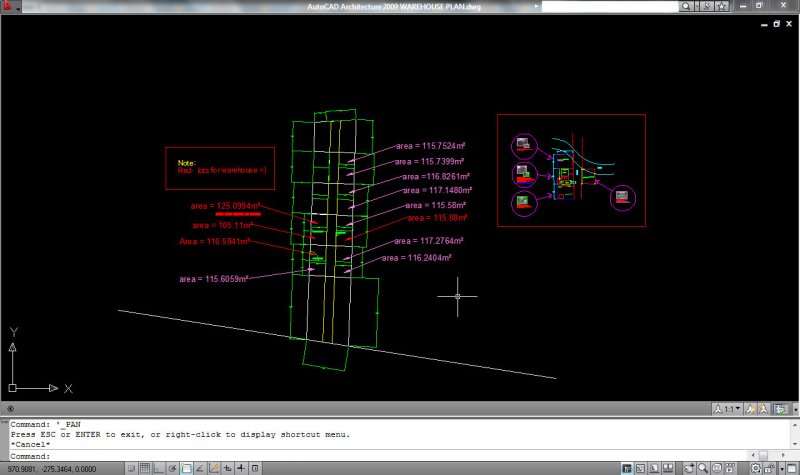Select the text area = 115.7399m²
This screenshot has width=800, height=475.
[429, 162]
